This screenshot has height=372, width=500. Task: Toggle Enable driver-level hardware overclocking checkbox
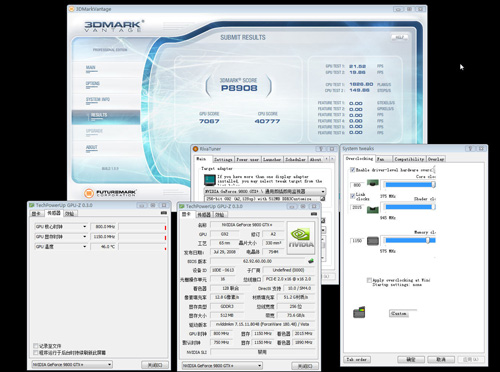352,170
